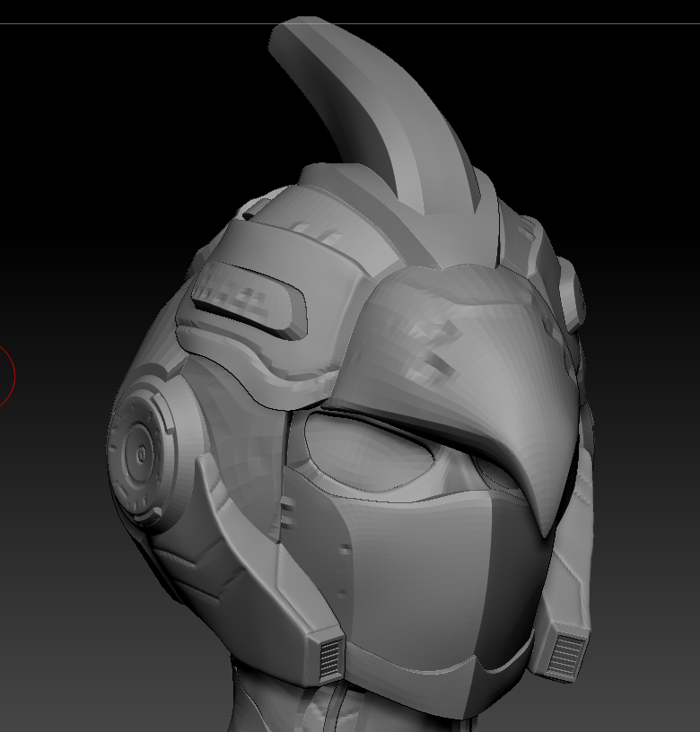Select the pointed tip of the beak visor

544,531
